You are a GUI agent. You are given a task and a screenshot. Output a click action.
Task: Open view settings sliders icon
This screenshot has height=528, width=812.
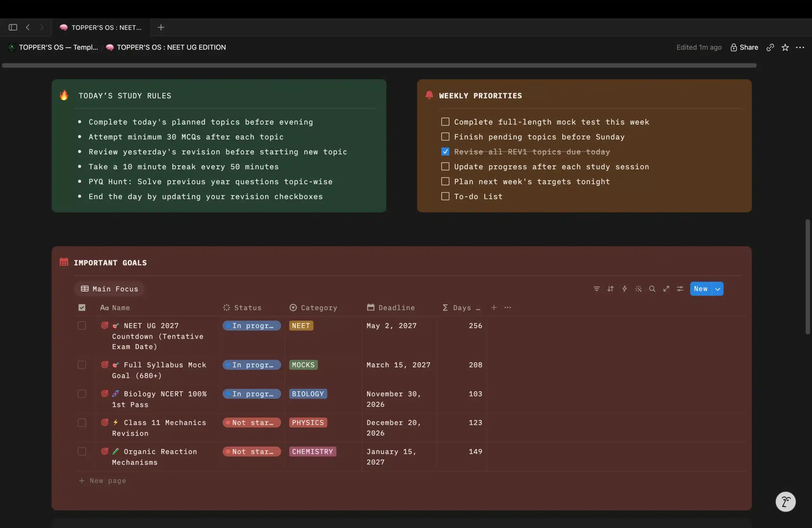(x=680, y=289)
